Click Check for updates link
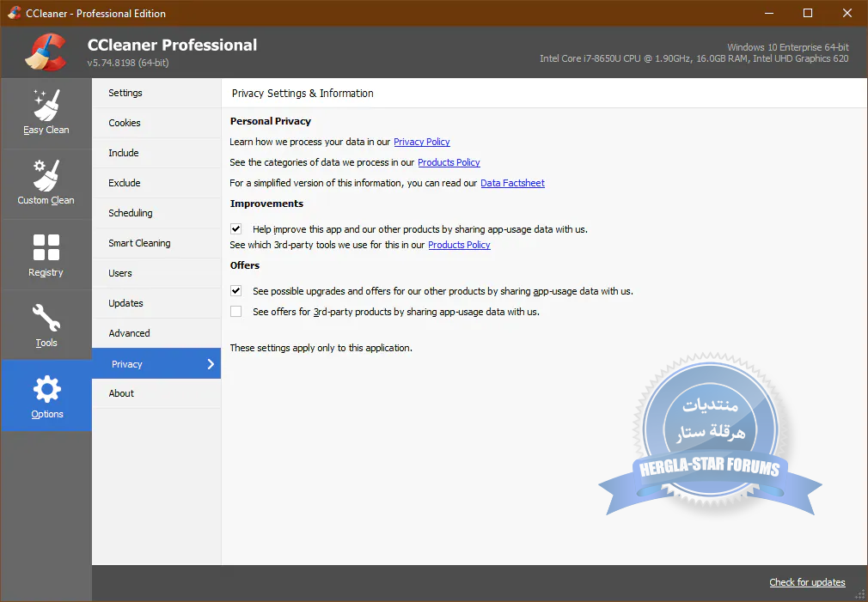 [807, 582]
